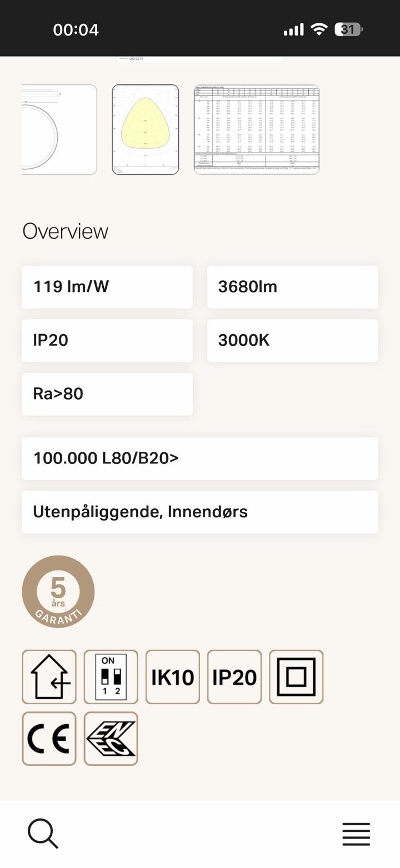
Task: Tap the ENEC certification icon
Action: (111, 739)
